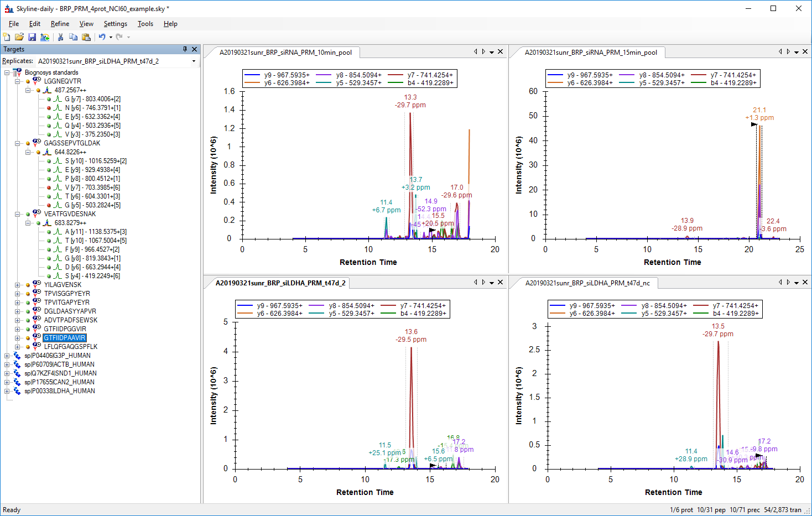Close the siLDHA_PRM_t47d_nc chromatogram pane
This screenshot has width=812, height=516.
coord(805,282)
